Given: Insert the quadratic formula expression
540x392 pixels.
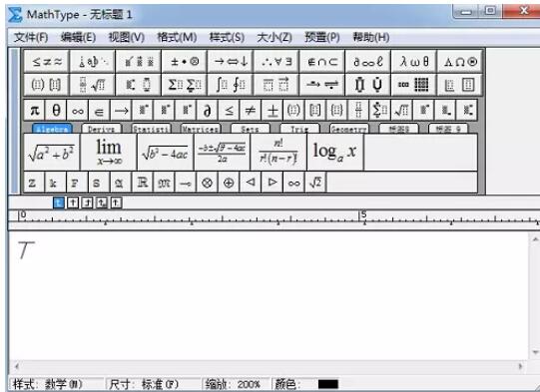Looking at the screenshot, I should pyautogui.click(x=223, y=153).
